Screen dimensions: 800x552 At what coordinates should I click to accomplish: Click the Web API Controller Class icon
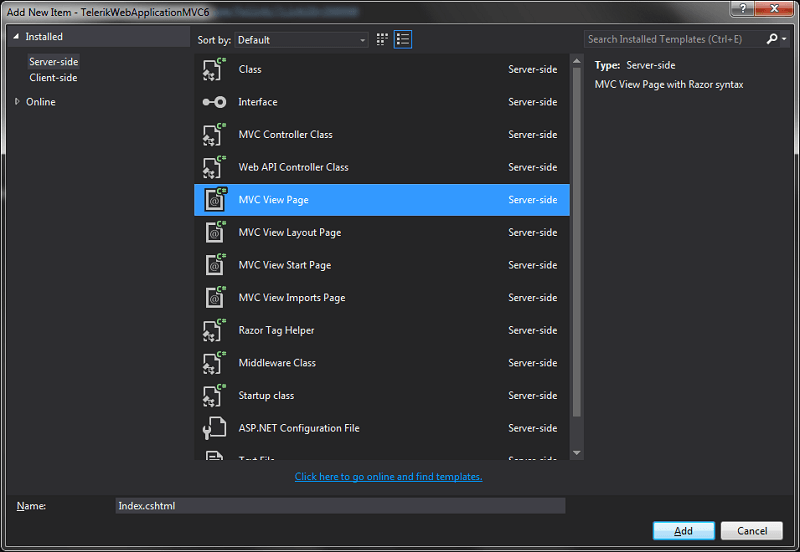click(214, 167)
